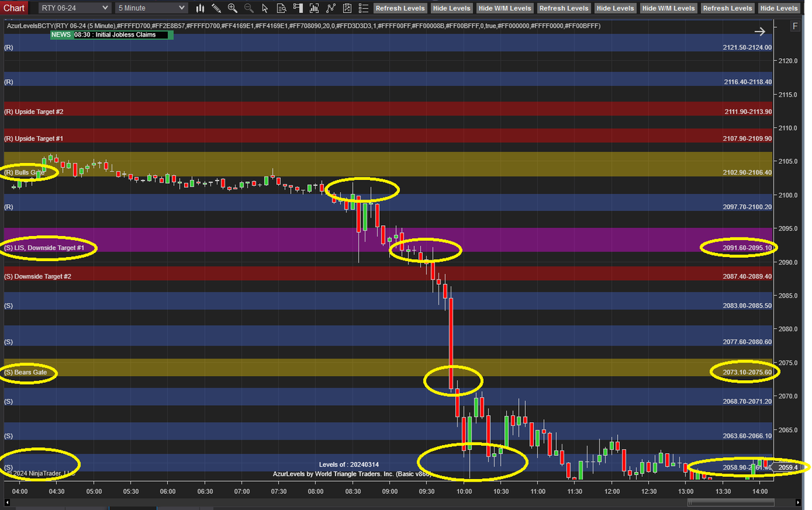Open the Indicators icon
This screenshot has height=510, width=812.
(x=330, y=8)
